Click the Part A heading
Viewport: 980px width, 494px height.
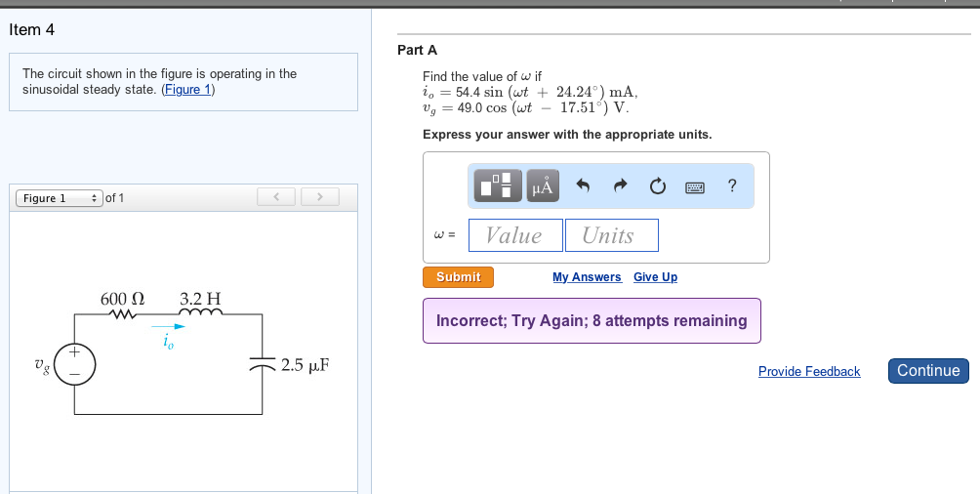pyautogui.click(x=418, y=50)
